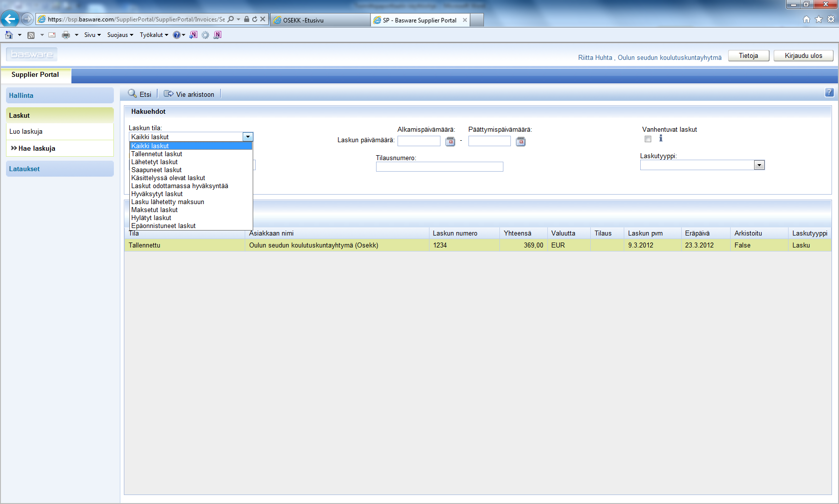Expand the Home button dropdown arrow
839x504 pixels.
pos(19,35)
